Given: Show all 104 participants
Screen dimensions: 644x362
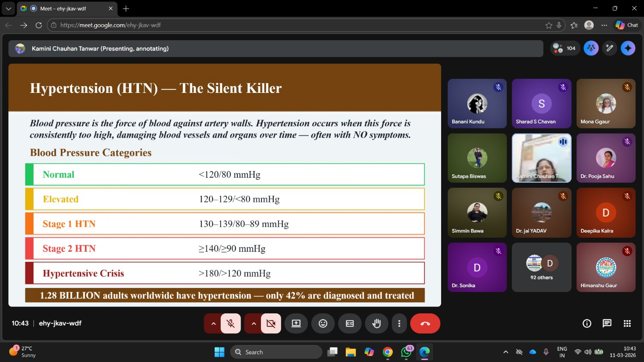Looking at the screenshot, I should [565, 48].
